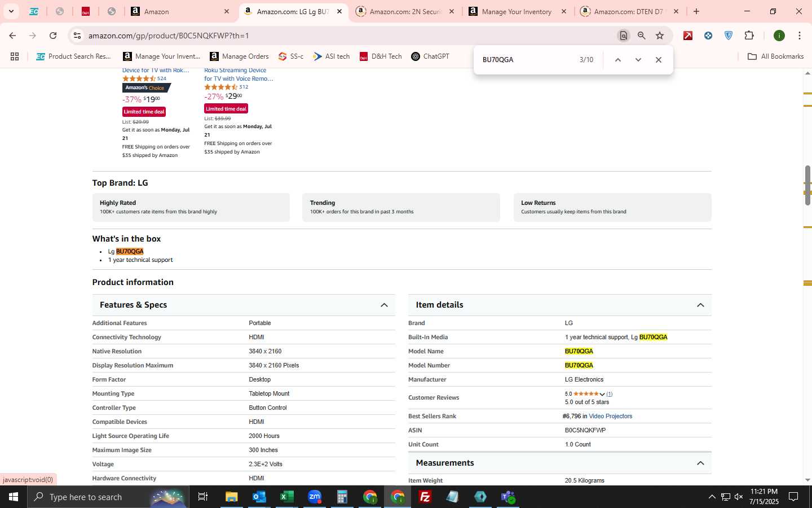Open the blue shield extension icon
This screenshot has width=812, height=508.
tap(729, 36)
